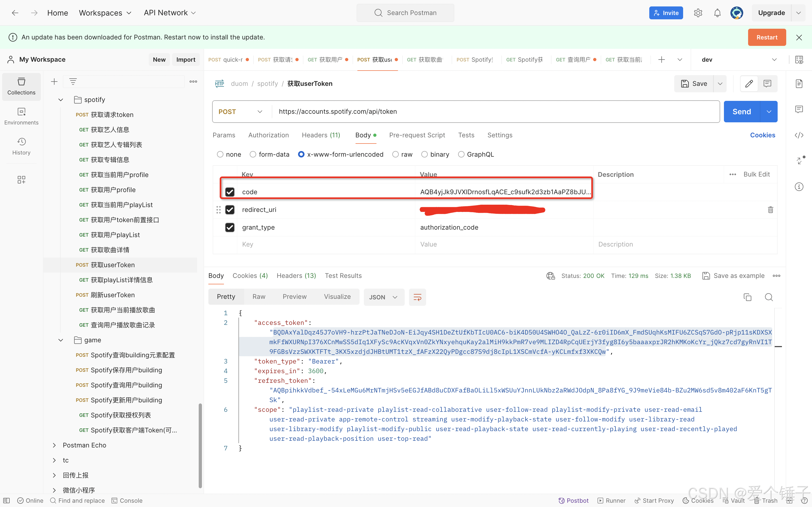Click the search icon in response pane
This screenshot has height=507, width=812.
click(x=769, y=297)
